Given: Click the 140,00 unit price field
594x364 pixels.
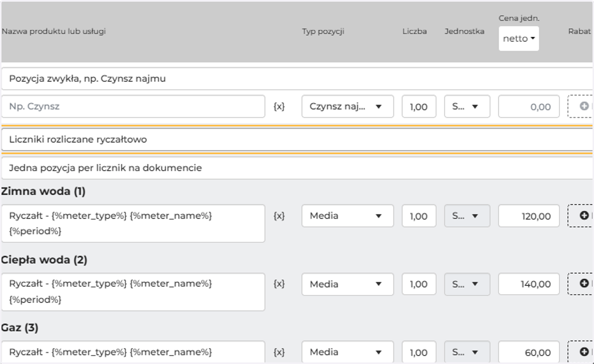Looking at the screenshot, I should pos(529,284).
